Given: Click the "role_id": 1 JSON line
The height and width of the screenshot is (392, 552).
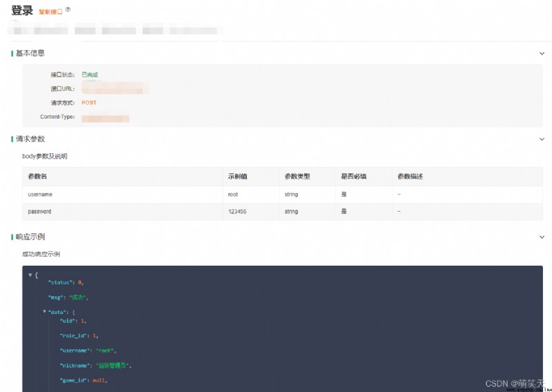Looking at the screenshot, I should pos(79,336).
